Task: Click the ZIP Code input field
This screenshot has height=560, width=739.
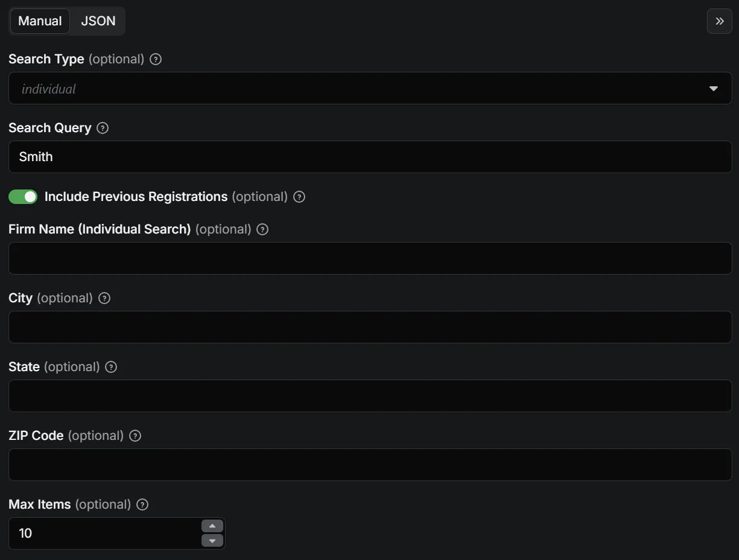Action: point(370,465)
